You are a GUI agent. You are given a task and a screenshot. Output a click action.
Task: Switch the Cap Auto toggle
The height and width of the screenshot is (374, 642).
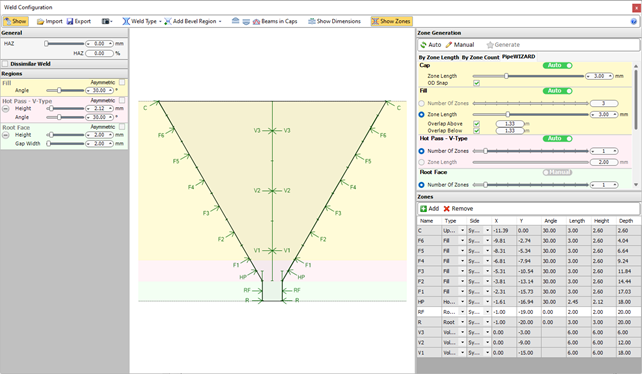coord(557,66)
